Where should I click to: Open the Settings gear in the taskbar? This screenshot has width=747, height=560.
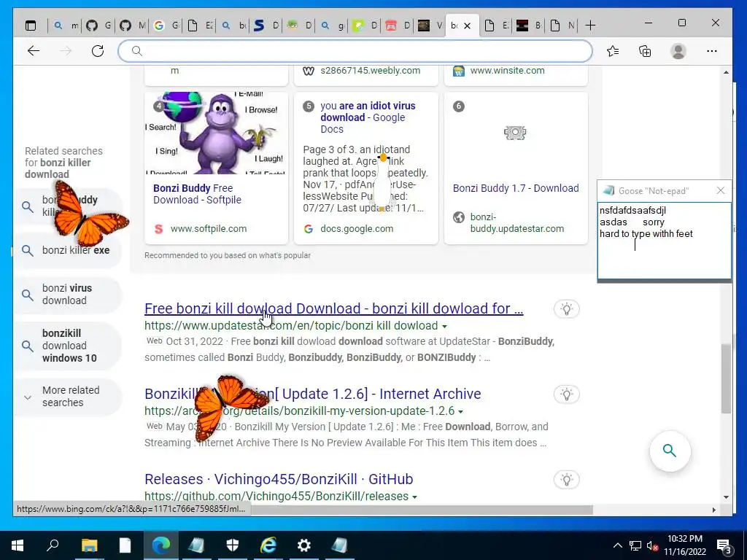pyautogui.click(x=304, y=545)
